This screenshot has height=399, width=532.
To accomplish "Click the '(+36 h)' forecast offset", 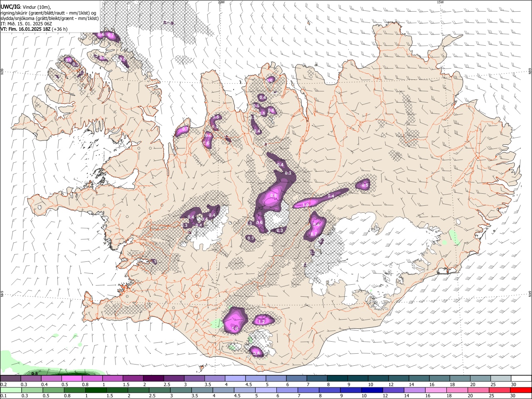I will (60, 30).
